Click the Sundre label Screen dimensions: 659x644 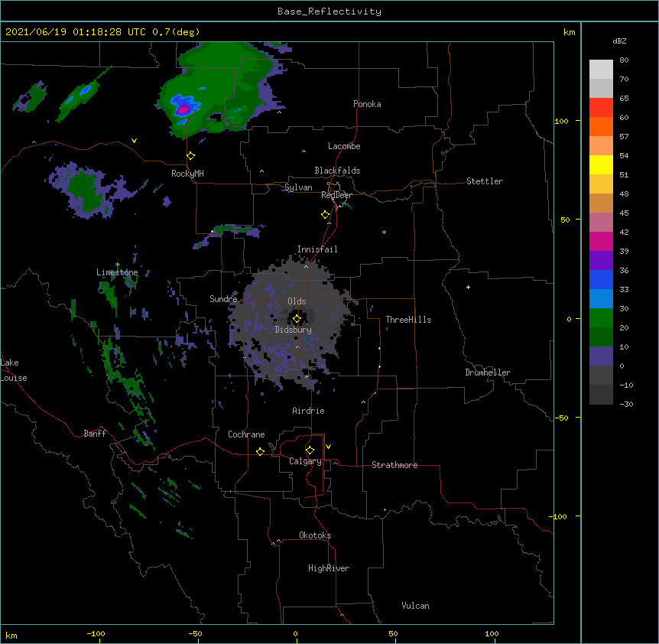point(223,299)
